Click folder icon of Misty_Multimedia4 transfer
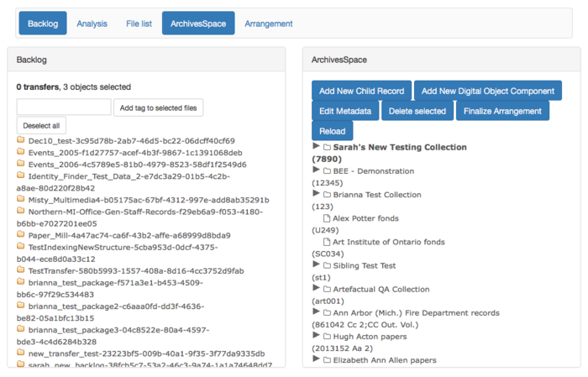This screenshot has height=377, width=588. (x=21, y=200)
